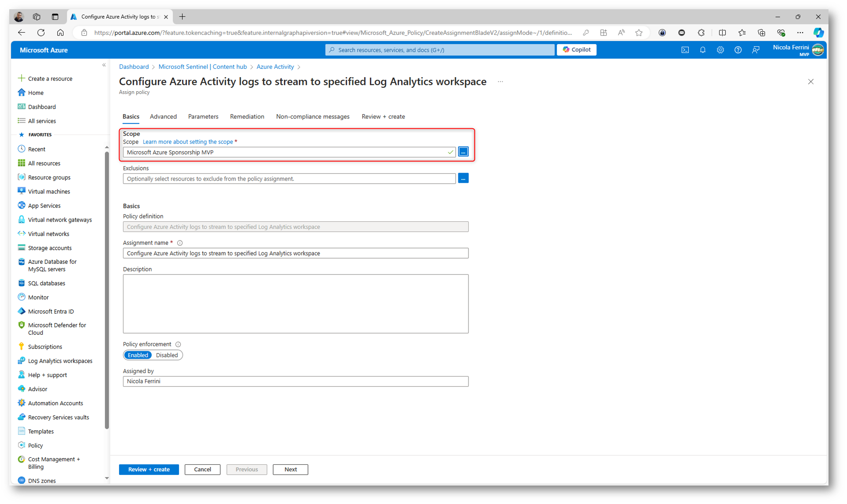Open a new browser tab

click(x=182, y=17)
